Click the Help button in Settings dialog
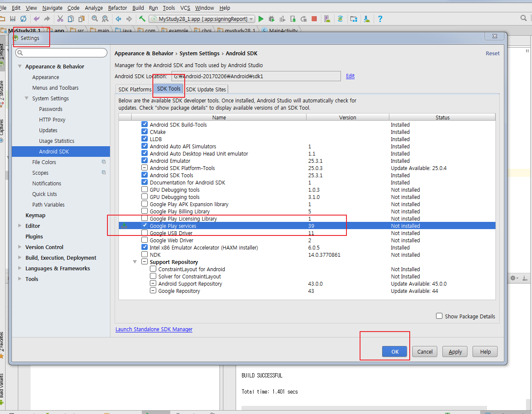The width and height of the screenshot is (532, 414). 485,352
